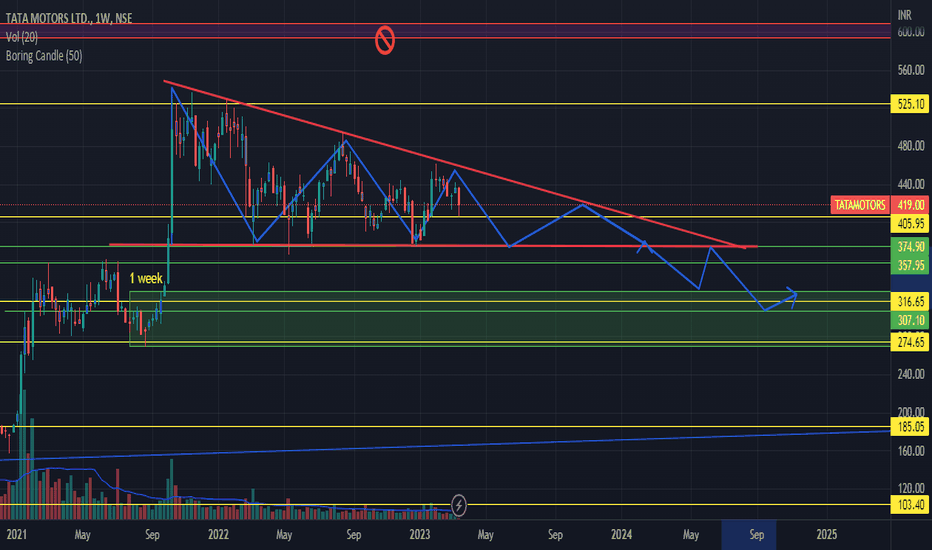Viewport: 932px width, 550px height.
Task: Click the highlighted Sep date label
Action: (756, 535)
